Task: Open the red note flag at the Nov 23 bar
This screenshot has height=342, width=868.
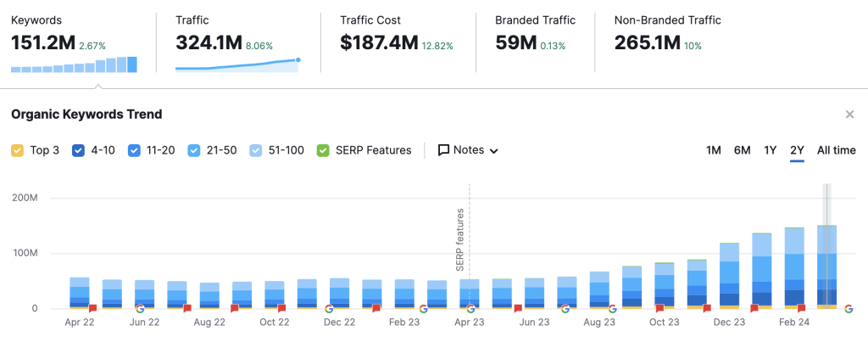Action: click(x=707, y=309)
